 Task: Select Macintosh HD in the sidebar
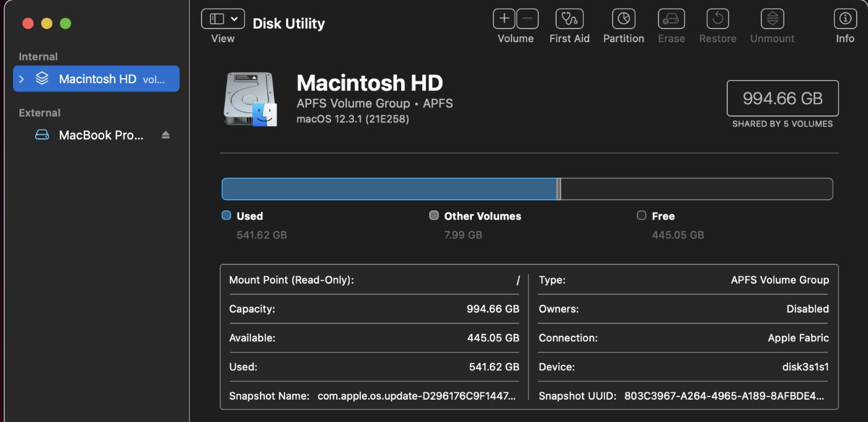[97, 79]
